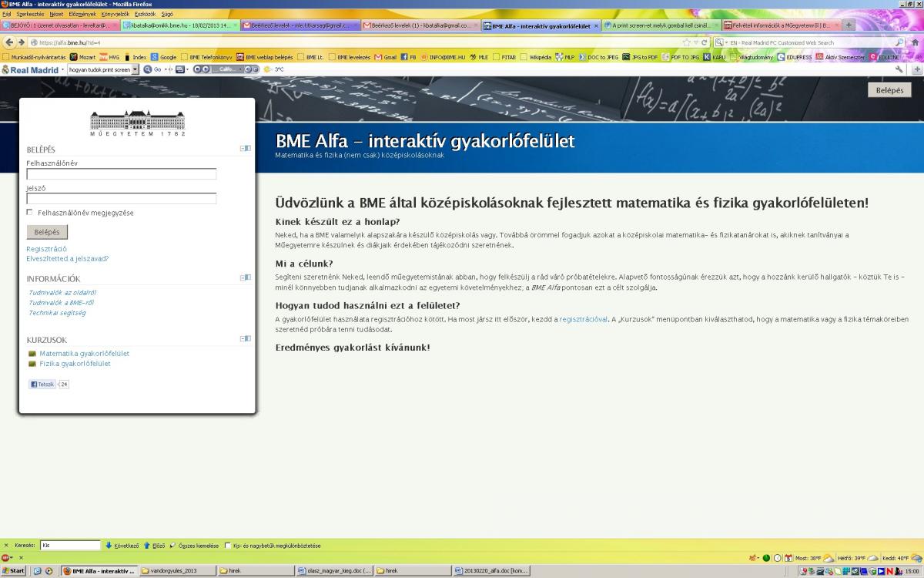924x578 pixels.
Task: Click the Start button on the taskbar
Action: point(13,571)
